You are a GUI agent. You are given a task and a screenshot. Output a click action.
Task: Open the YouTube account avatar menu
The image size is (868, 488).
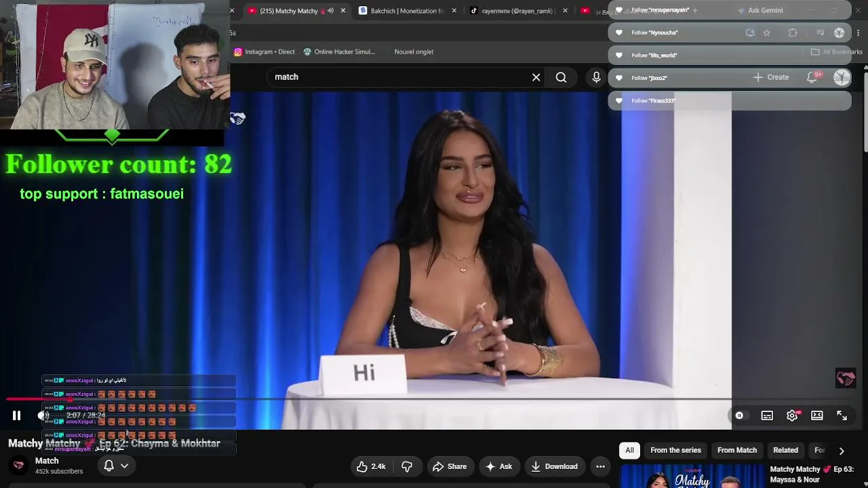tap(842, 77)
